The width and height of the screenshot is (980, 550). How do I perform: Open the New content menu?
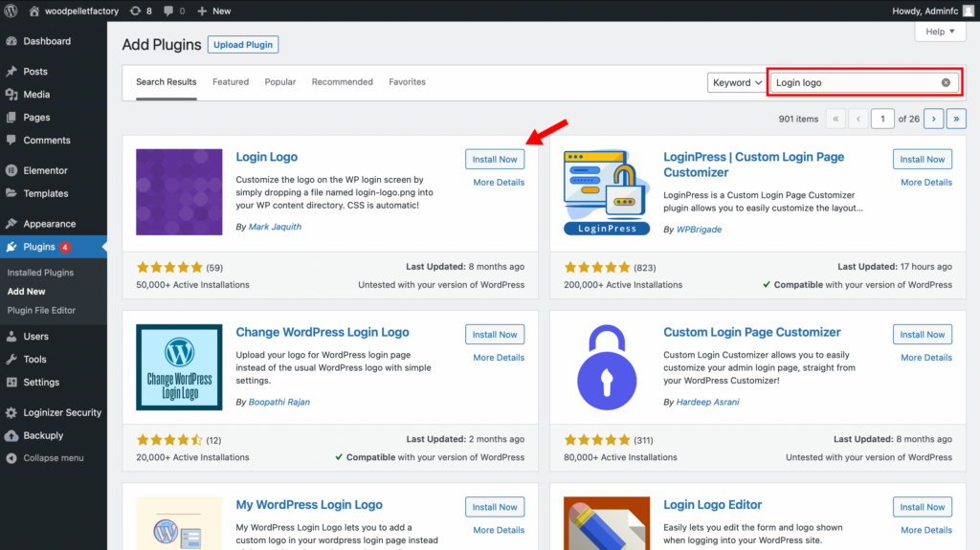click(x=213, y=11)
